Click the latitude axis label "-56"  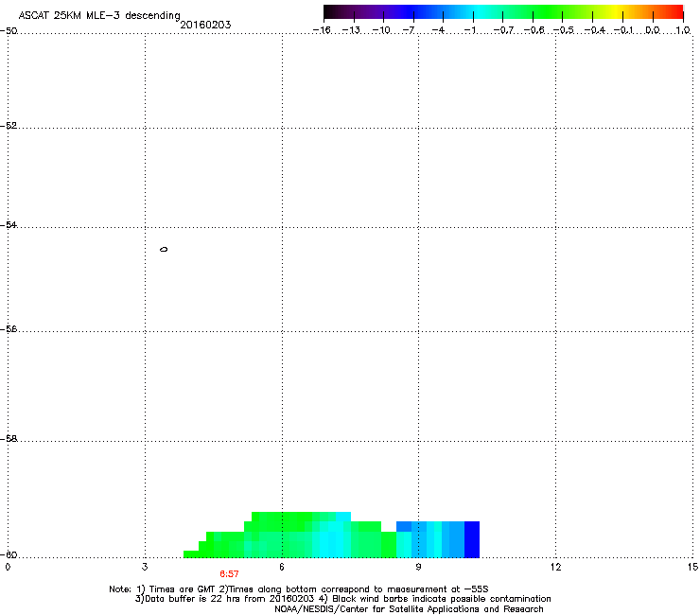pos(9,328)
